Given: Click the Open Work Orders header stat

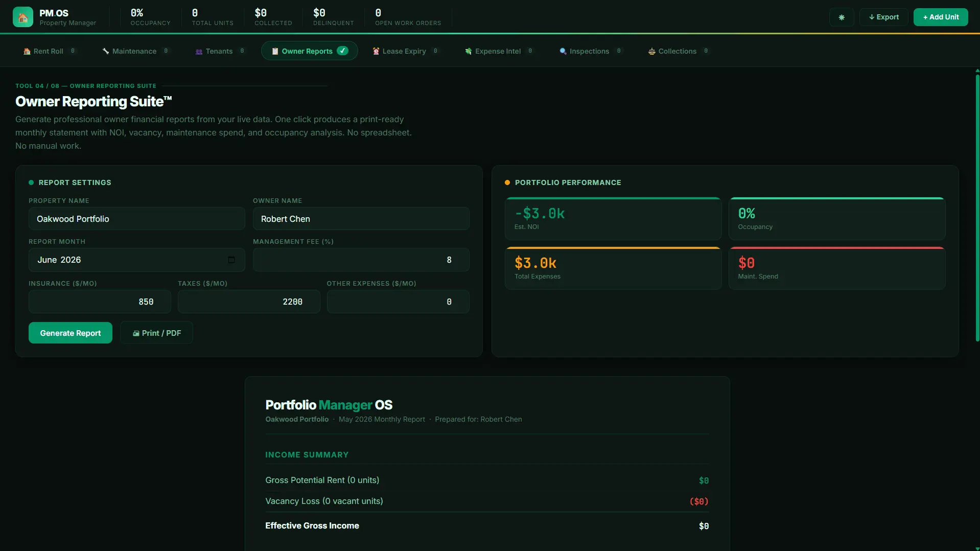Looking at the screenshot, I should [x=408, y=17].
